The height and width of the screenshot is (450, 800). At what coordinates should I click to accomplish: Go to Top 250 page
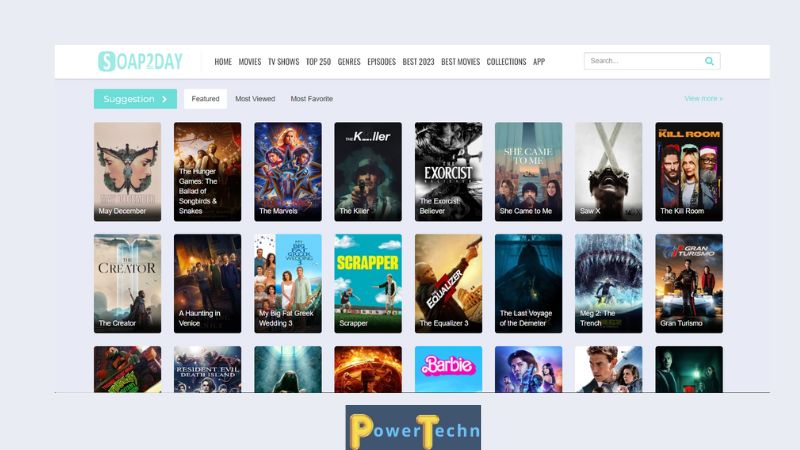point(318,62)
